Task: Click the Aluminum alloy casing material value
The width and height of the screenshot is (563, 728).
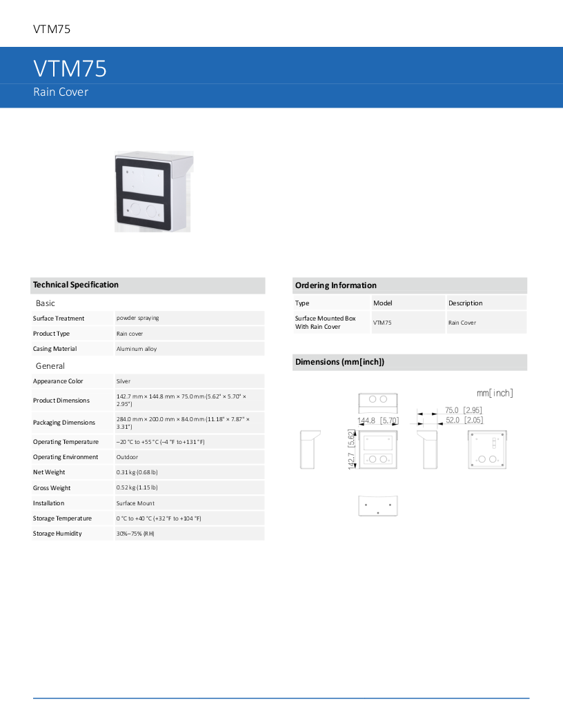Action: pos(137,349)
